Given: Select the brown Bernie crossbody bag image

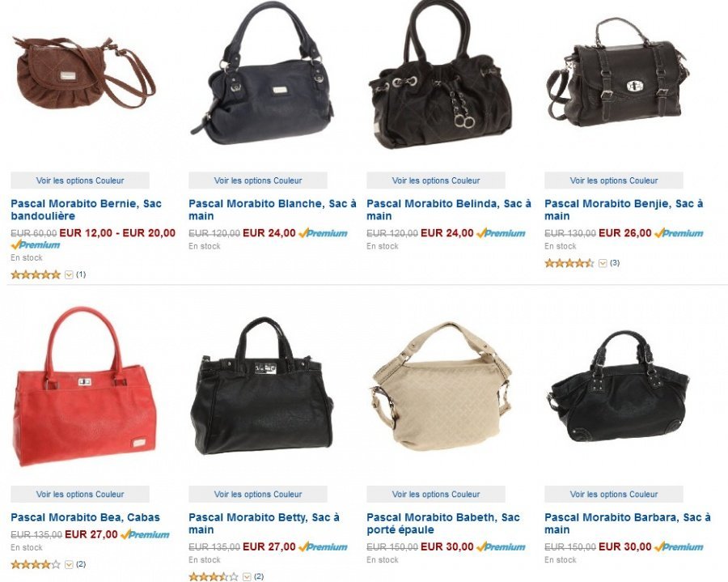Looking at the screenshot, I should point(83,74).
